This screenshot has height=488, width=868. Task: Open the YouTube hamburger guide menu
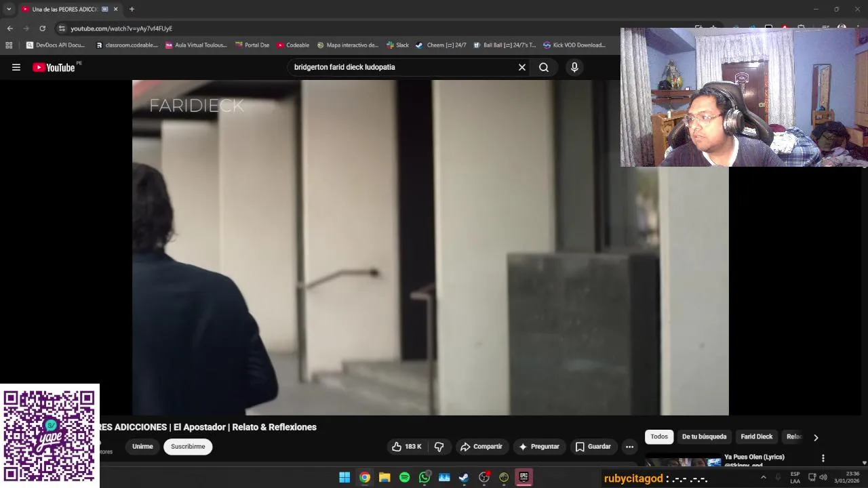click(16, 67)
